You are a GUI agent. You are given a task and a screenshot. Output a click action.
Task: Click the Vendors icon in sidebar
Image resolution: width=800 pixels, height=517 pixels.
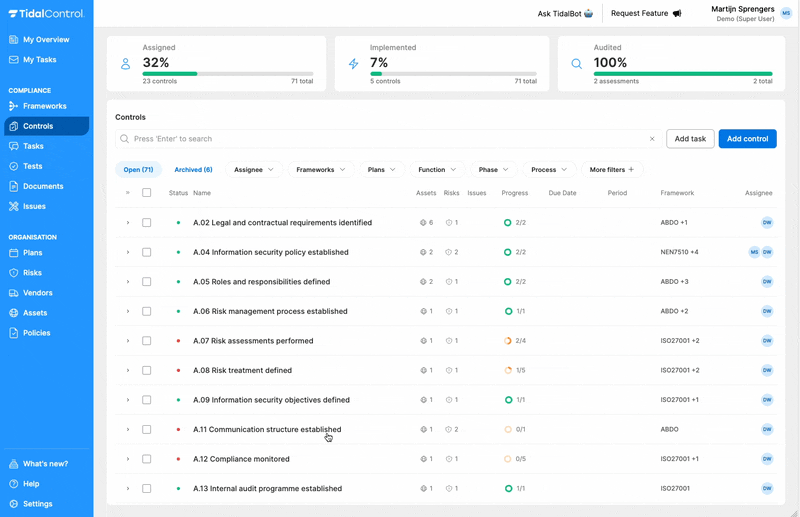[13, 293]
